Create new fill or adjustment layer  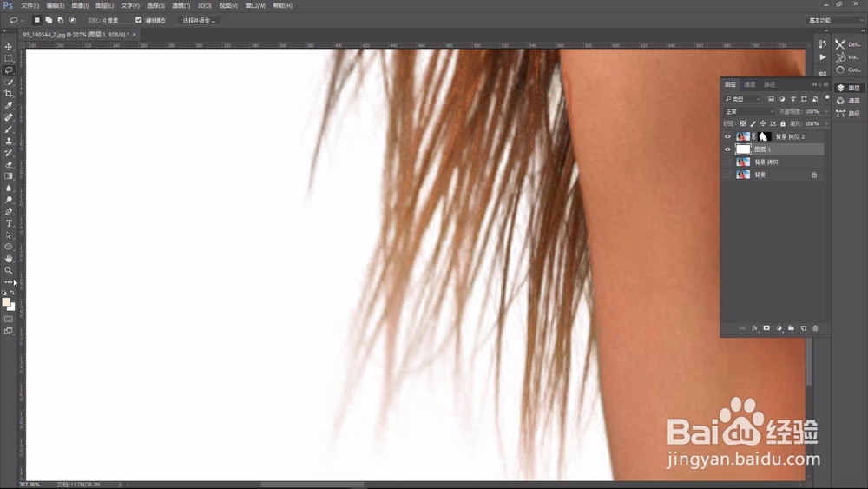click(x=779, y=327)
